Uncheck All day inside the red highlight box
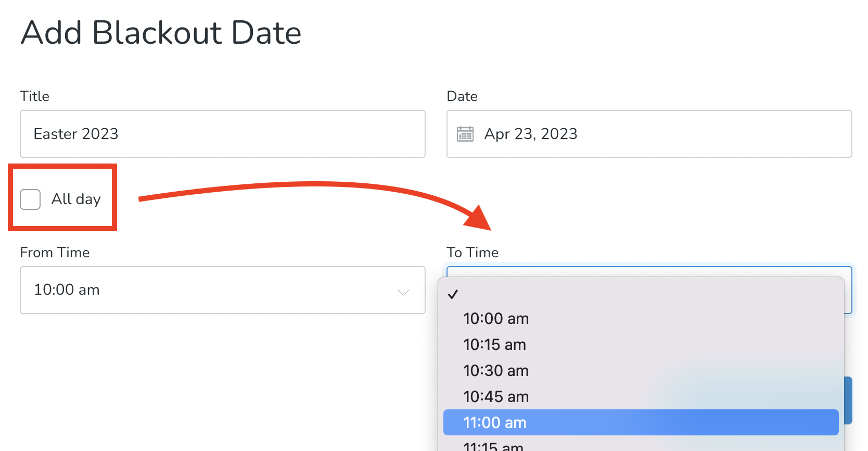 (x=30, y=199)
